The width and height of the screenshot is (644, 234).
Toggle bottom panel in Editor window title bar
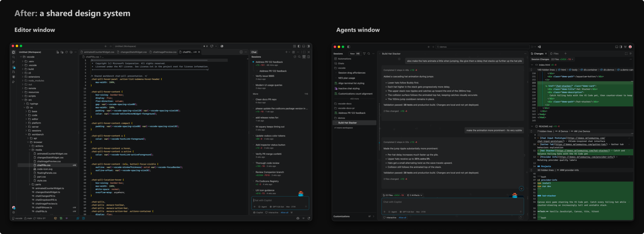[304, 46]
